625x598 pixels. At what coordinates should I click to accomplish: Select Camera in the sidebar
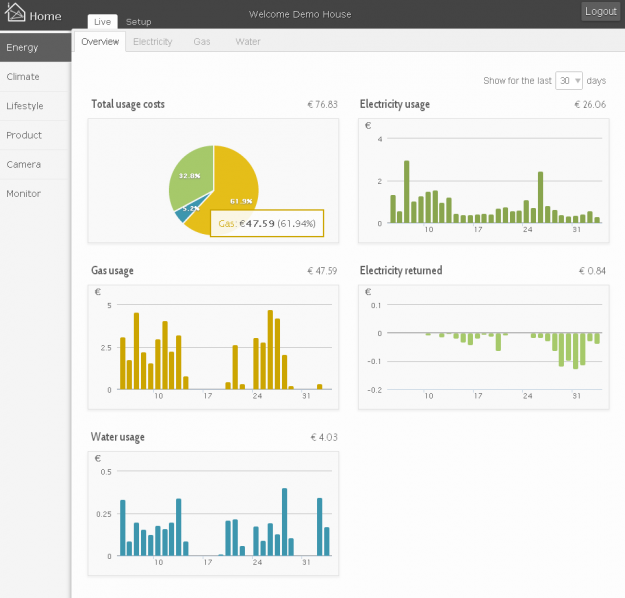(x=24, y=164)
